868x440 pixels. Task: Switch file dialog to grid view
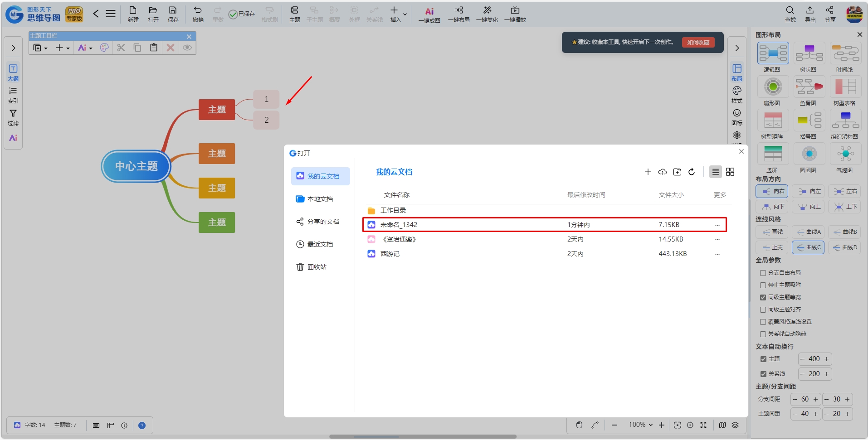click(x=730, y=172)
